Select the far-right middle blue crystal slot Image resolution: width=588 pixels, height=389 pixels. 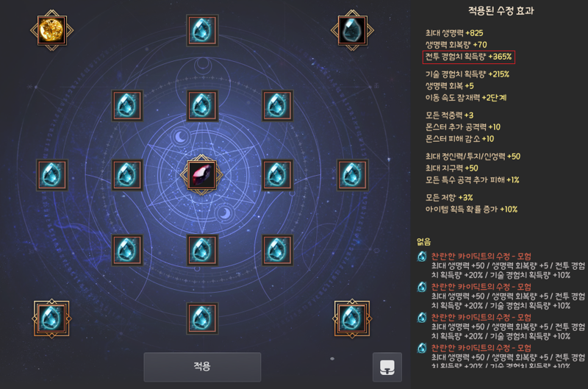(x=352, y=175)
